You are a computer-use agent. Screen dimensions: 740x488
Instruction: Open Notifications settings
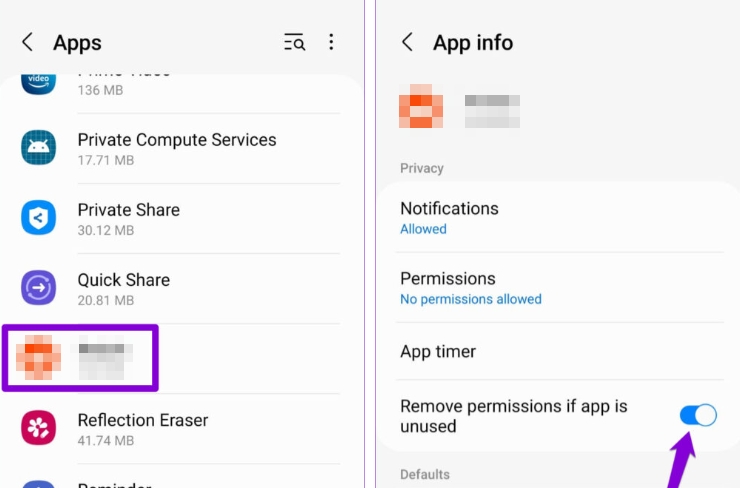[559, 218]
